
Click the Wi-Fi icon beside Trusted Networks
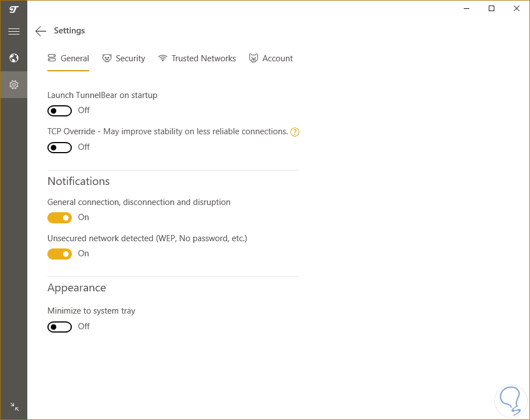click(163, 58)
